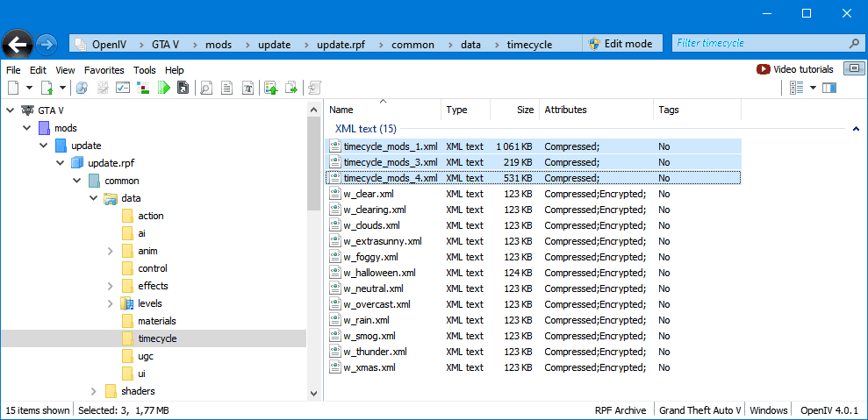Toggle the small window mode button near Video tutorials

pos(854,68)
